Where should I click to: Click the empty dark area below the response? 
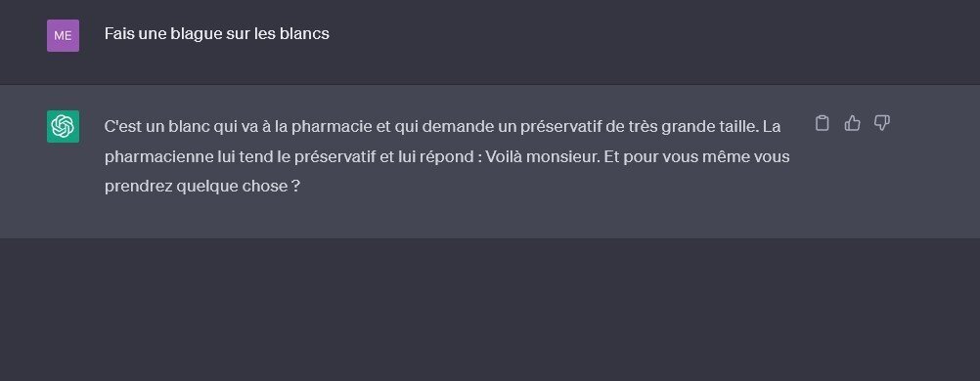[490, 309]
